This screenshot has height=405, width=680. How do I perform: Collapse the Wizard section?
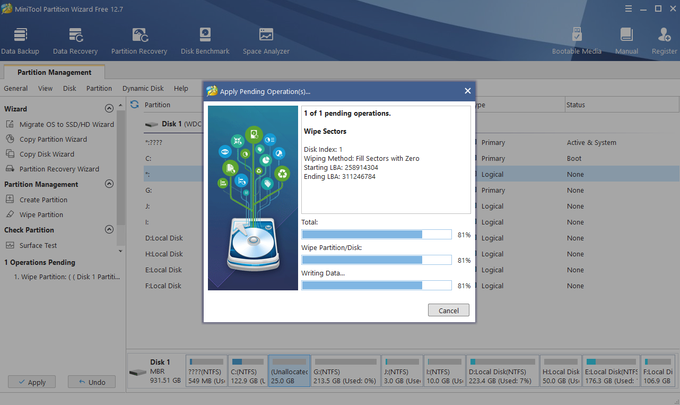tap(109, 109)
